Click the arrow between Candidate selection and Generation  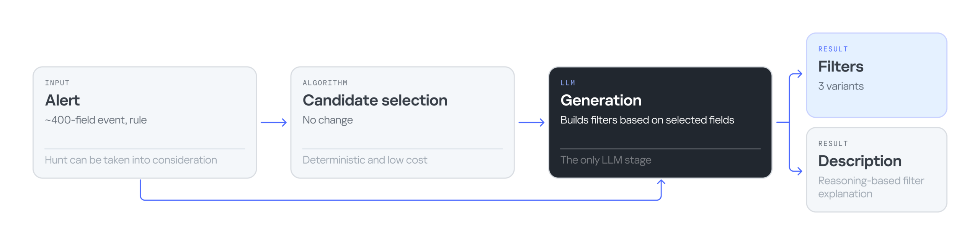(x=531, y=122)
